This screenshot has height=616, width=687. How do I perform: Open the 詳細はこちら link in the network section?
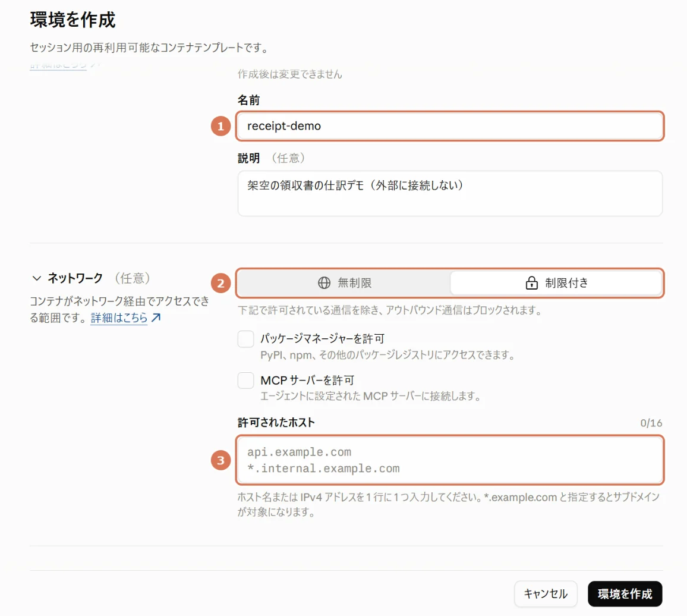tap(119, 318)
